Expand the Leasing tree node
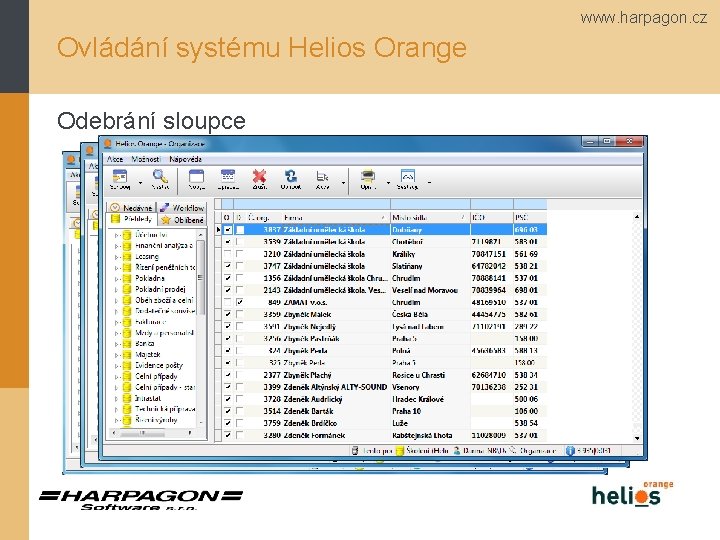720x540 pixels. pos(117,257)
